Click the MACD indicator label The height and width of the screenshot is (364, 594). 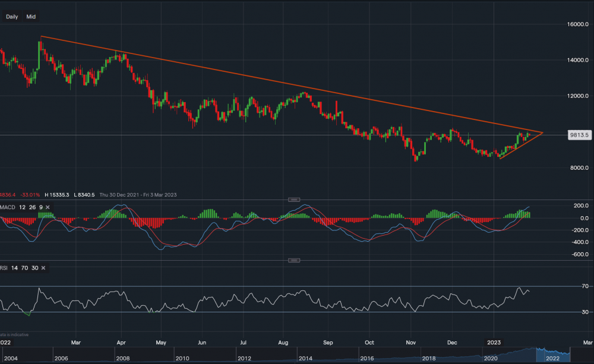coord(9,207)
